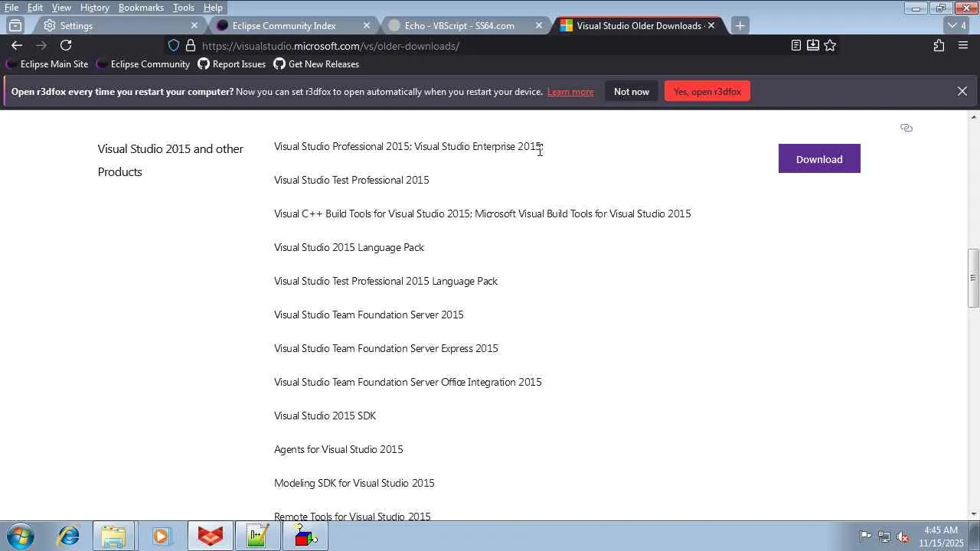The width and height of the screenshot is (980, 551).
Task: Open the Tools menu
Action: pos(183,8)
